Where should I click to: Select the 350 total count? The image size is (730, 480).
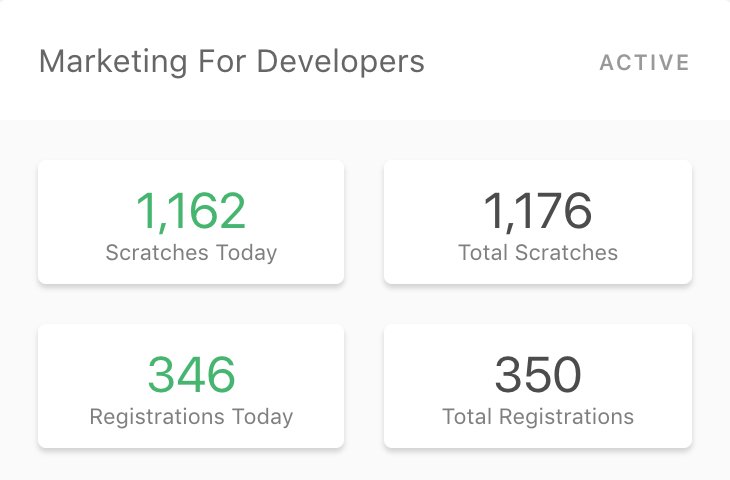pyautogui.click(x=538, y=375)
